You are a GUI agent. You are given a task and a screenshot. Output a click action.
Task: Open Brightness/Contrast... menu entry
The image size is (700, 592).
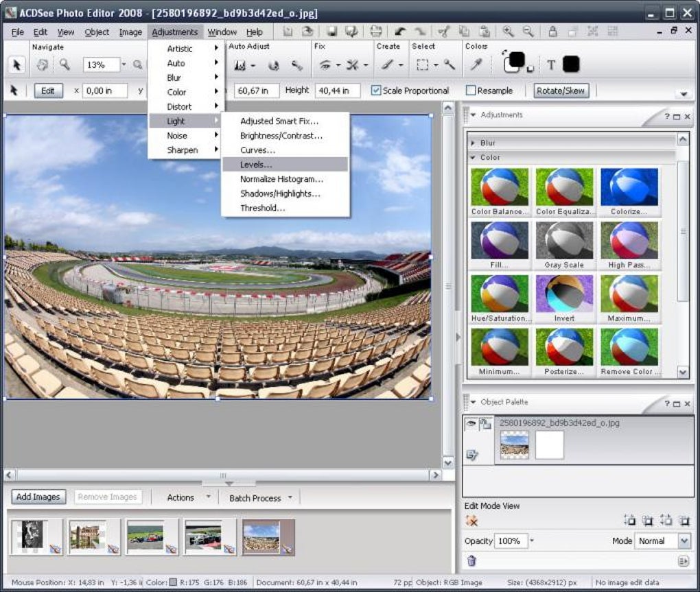coord(285,136)
